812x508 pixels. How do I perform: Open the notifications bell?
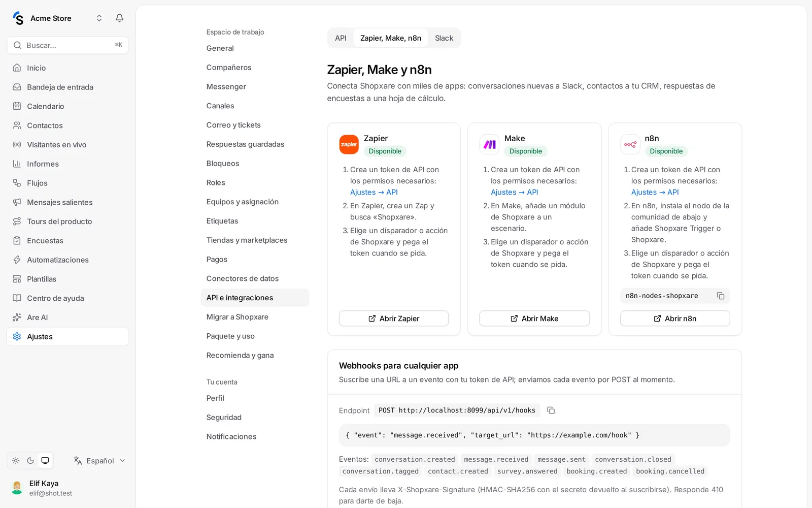[x=119, y=18]
